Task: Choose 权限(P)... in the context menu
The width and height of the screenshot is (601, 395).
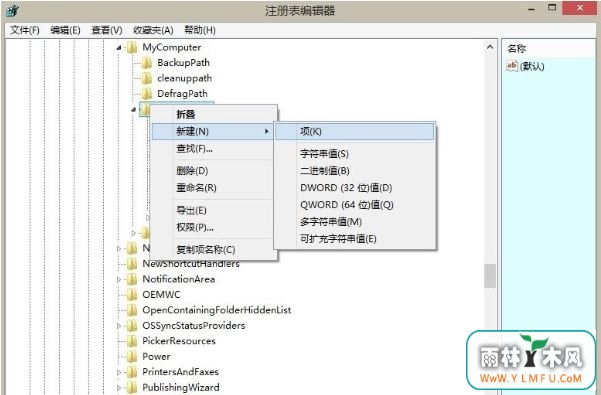Action: (x=214, y=227)
